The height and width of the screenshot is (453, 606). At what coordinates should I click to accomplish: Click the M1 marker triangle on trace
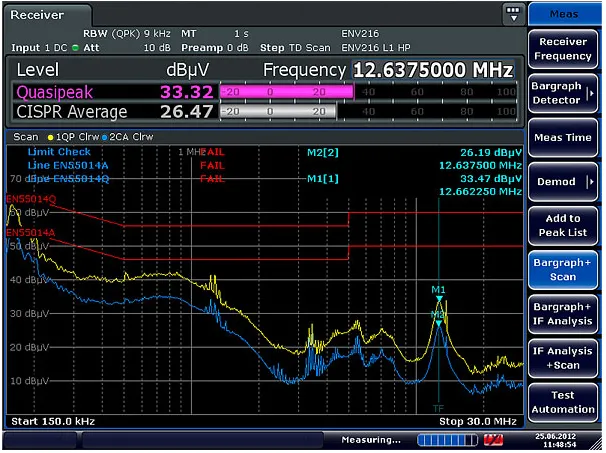tap(439, 298)
